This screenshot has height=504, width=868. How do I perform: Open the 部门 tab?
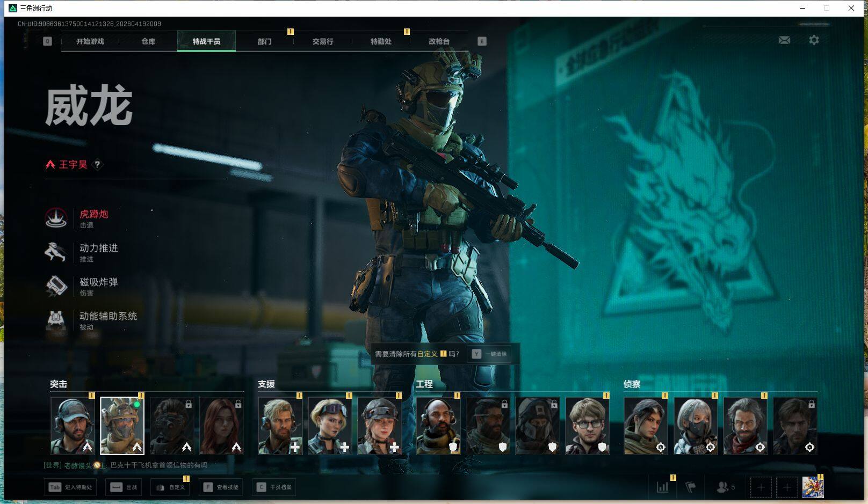click(x=264, y=41)
